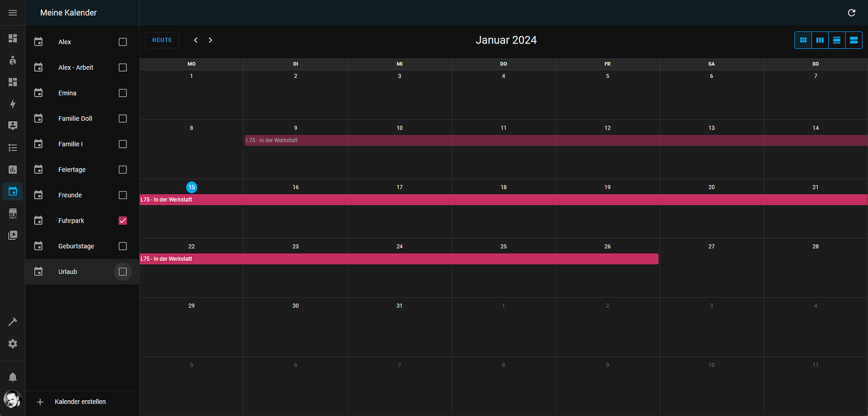
Task: Open the Settings gear icon
Action: (13, 344)
